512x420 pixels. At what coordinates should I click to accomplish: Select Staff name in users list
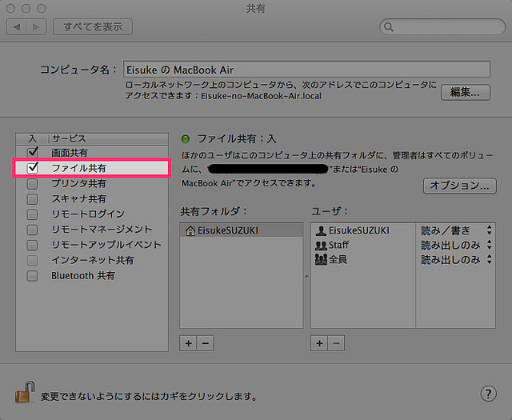coord(338,245)
